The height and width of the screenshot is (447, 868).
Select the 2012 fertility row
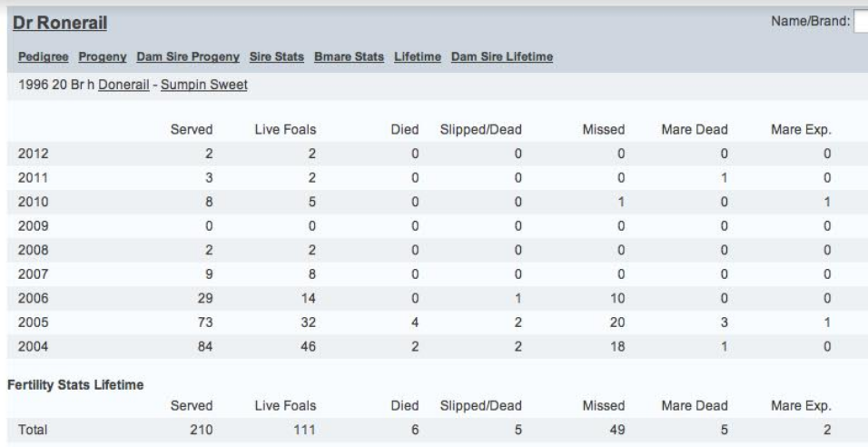(438, 154)
